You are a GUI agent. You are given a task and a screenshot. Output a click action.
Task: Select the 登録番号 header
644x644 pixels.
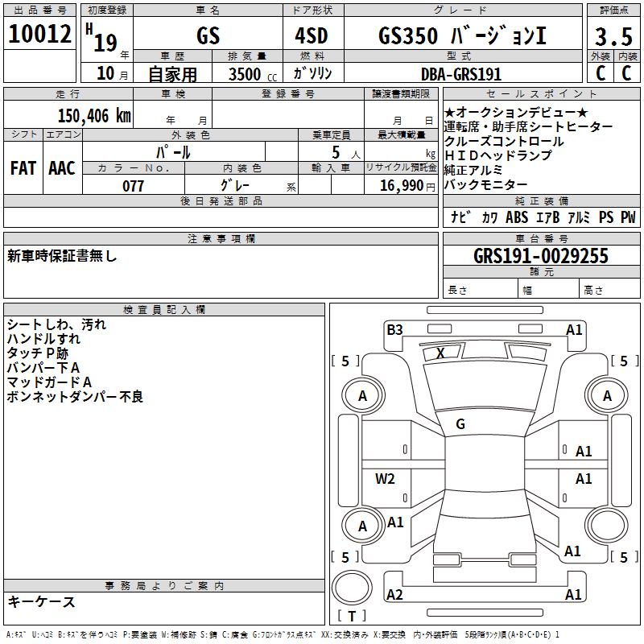[288, 93]
